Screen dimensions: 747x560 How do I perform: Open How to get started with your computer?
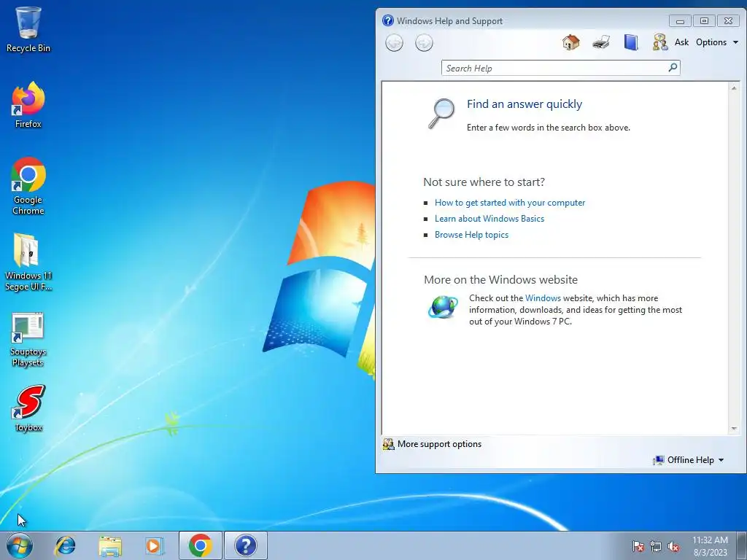[x=510, y=203]
